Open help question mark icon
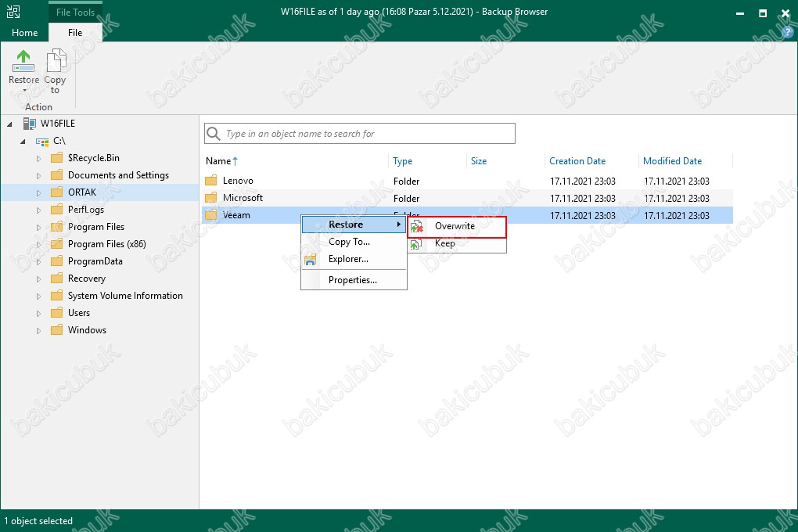798x532 pixels. pos(787,32)
